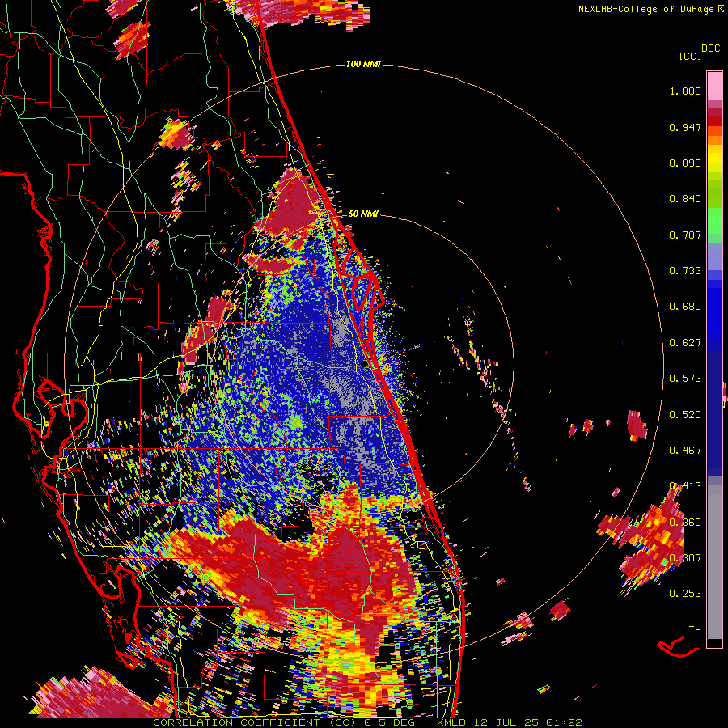Click the 100 NMI range ring label

[x=363, y=64]
